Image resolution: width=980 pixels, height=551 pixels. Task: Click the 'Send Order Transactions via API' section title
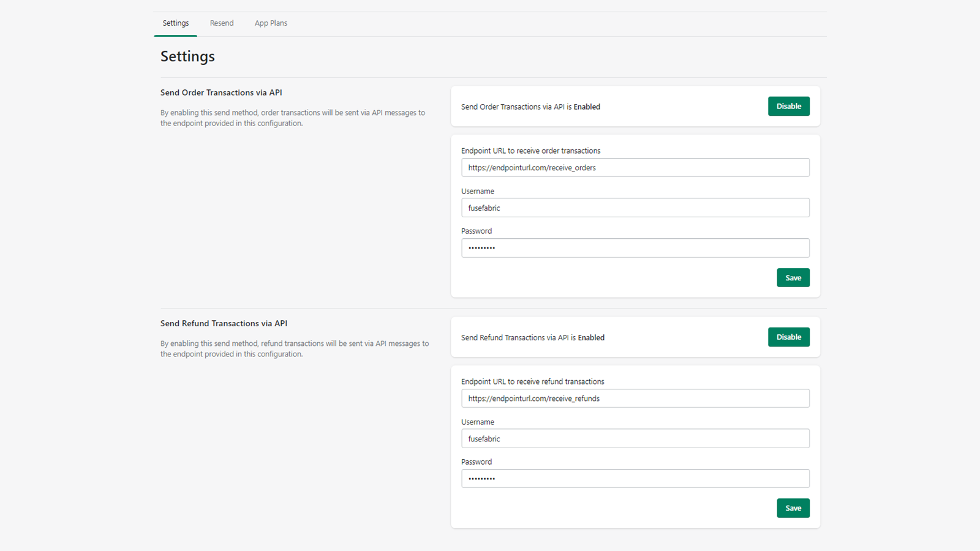pos(221,92)
